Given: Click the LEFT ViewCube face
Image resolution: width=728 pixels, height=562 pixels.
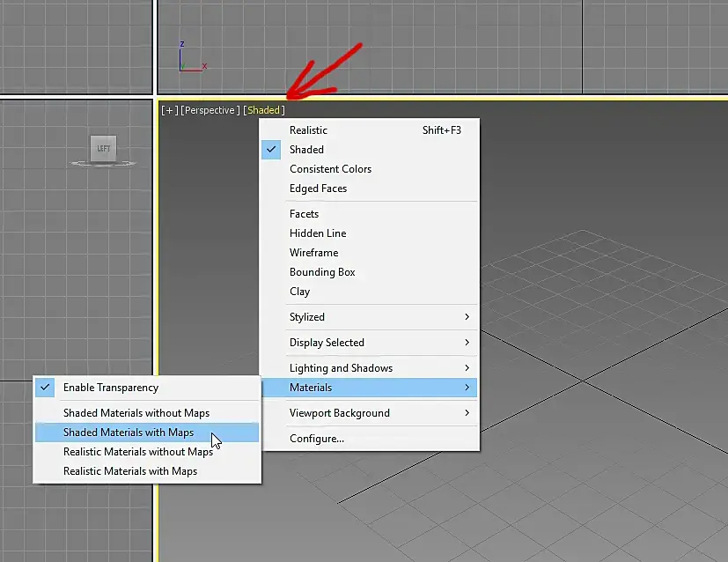Looking at the screenshot, I should 103,148.
